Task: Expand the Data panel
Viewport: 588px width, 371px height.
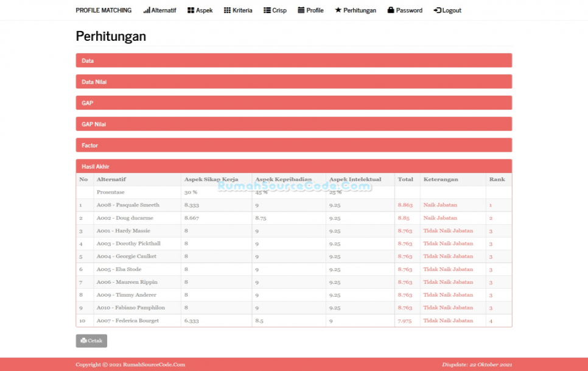Action: point(293,60)
